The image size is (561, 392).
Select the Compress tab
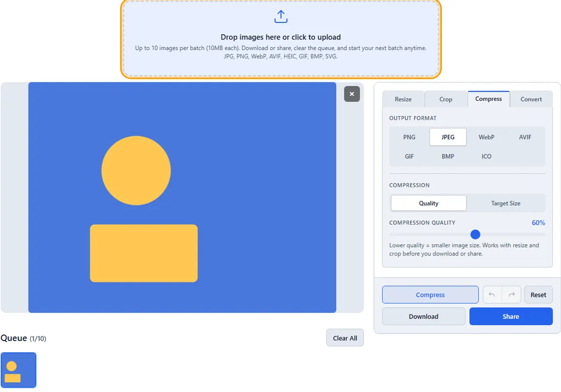pyautogui.click(x=489, y=99)
